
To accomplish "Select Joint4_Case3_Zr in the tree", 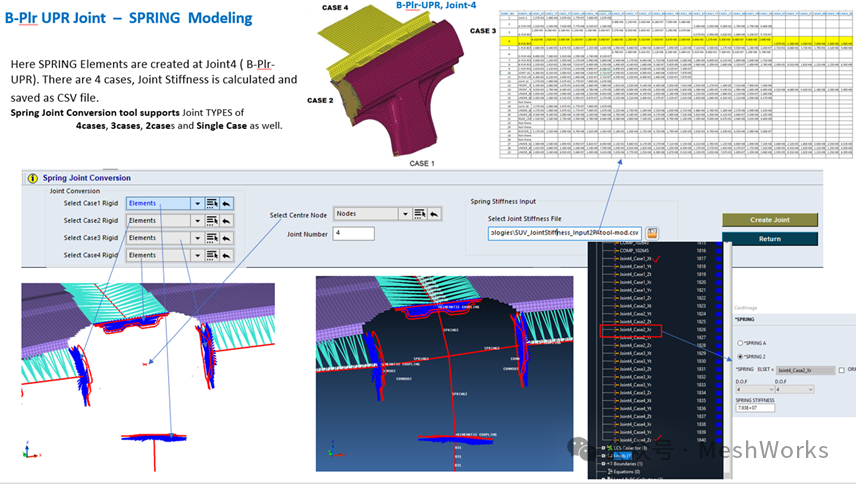I will click(x=635, y=393).
